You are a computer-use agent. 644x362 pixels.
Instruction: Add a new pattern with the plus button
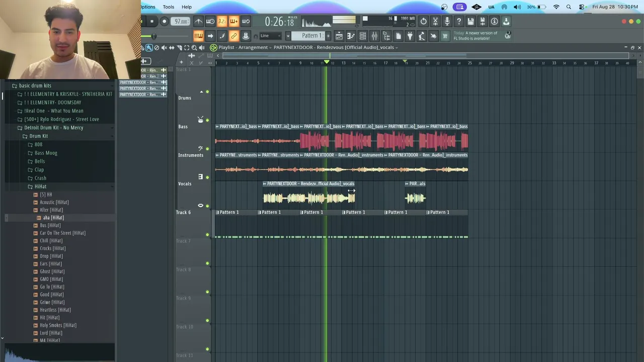click(328, 36)
